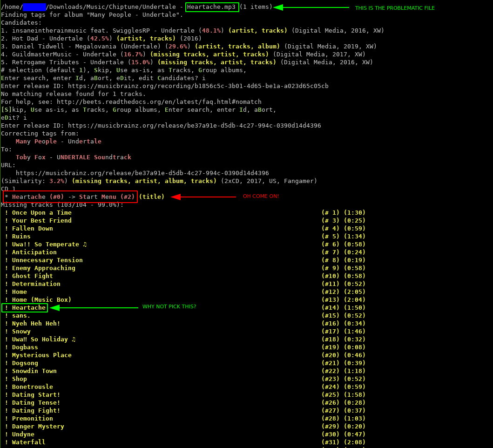Open the musicbrainz.org/recording URL
Screen dimensions: 493x448
tap(198, 86)
